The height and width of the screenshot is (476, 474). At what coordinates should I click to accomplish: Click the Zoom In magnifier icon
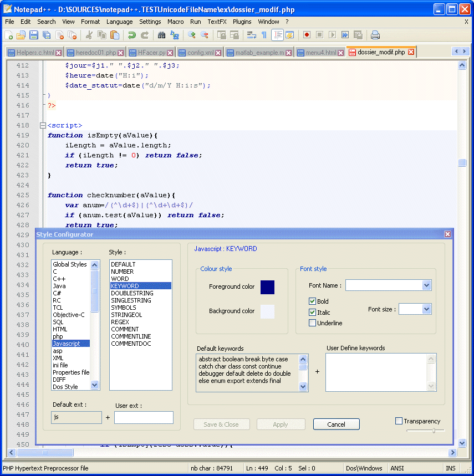(192, 35)
